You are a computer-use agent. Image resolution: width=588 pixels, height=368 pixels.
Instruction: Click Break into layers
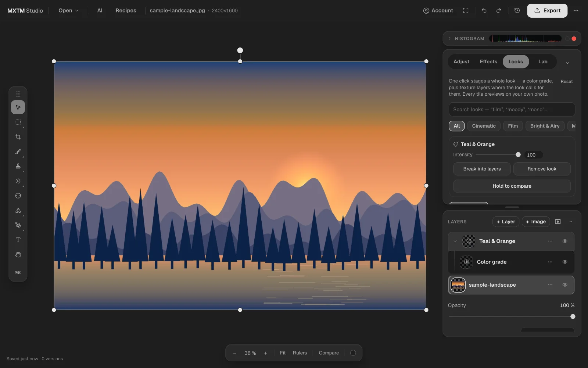click(482, 169)
